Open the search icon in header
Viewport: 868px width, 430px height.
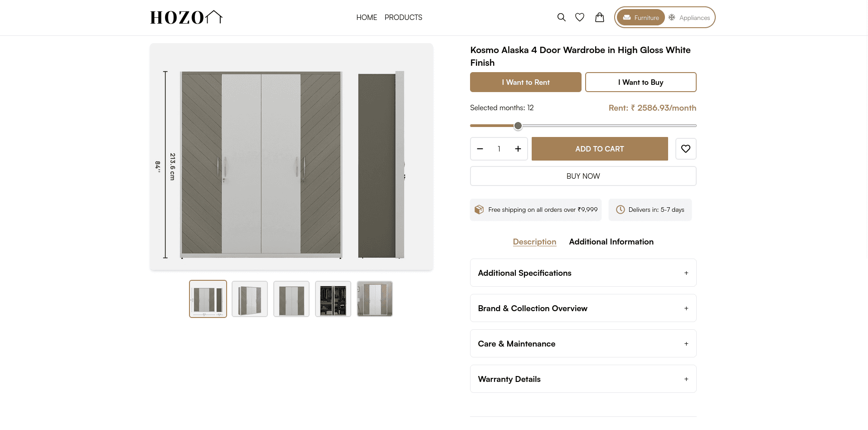pyautogui.click(x=561, y=17)
